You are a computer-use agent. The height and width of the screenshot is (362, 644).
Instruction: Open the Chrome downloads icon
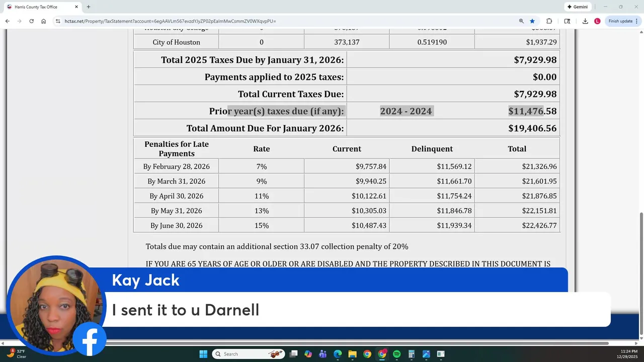tap(585, 21)
